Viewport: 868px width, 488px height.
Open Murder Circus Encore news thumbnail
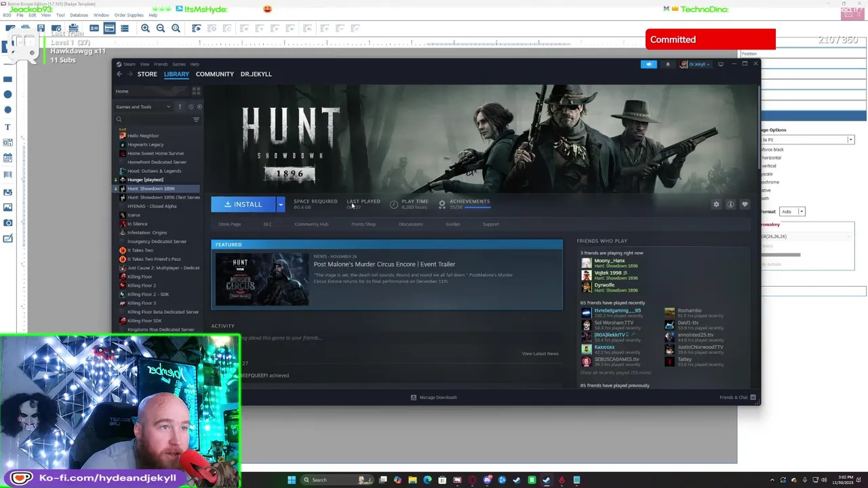(262, 278)
